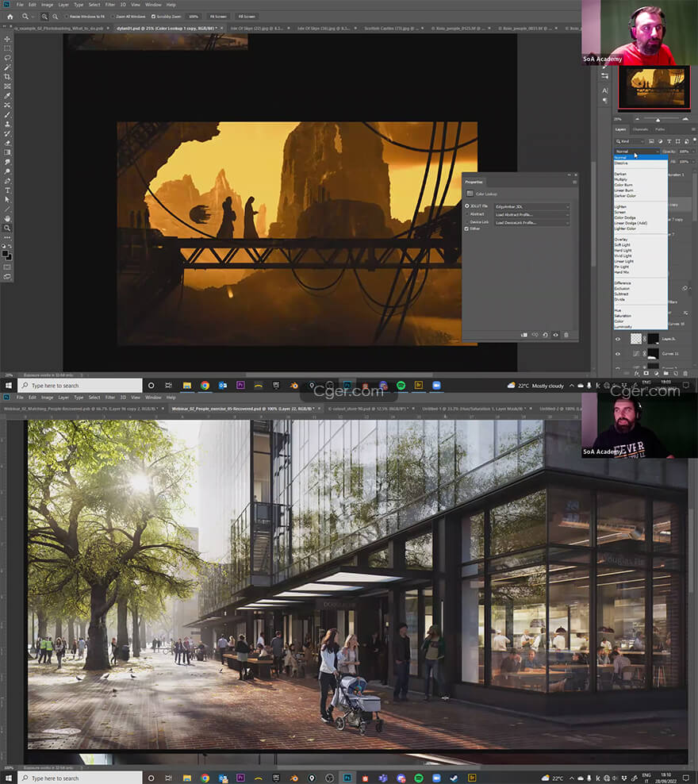The image size is (698, 784).
Task: Select the Zoom tool in the left toolbar
Action: (7, 228)
